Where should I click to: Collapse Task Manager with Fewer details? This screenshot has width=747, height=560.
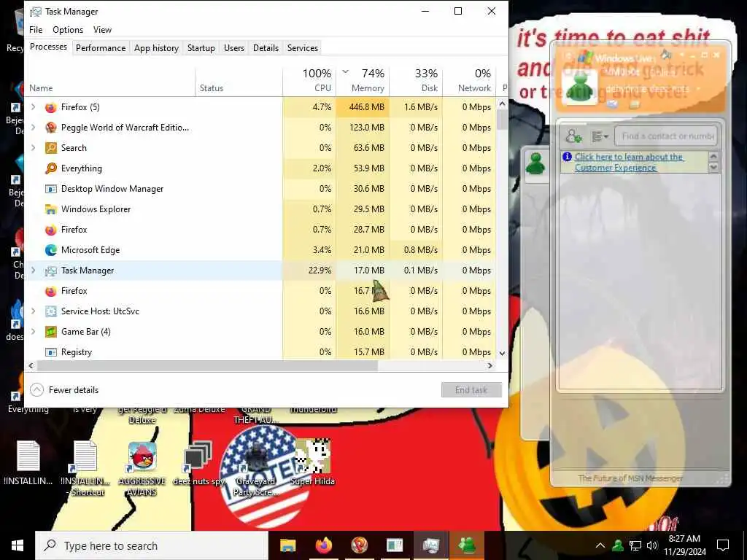tap(64, 390)
